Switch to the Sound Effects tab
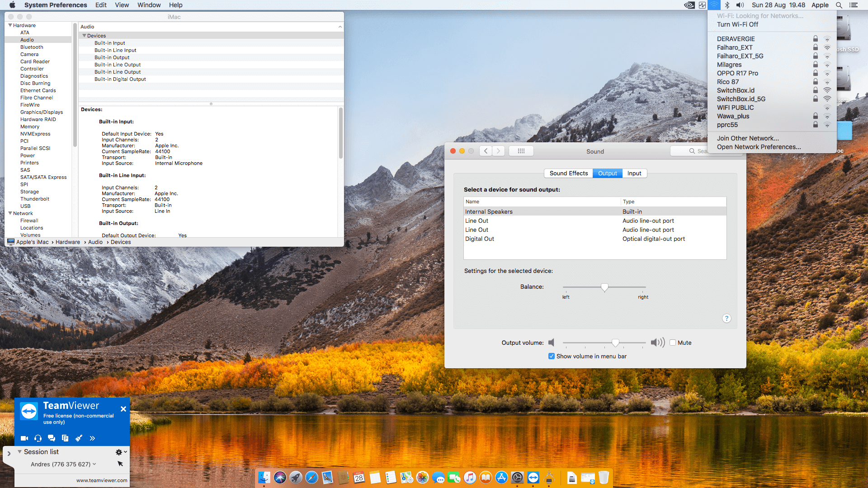The width and height of the screenshot is (868, 488). point(568,173)
